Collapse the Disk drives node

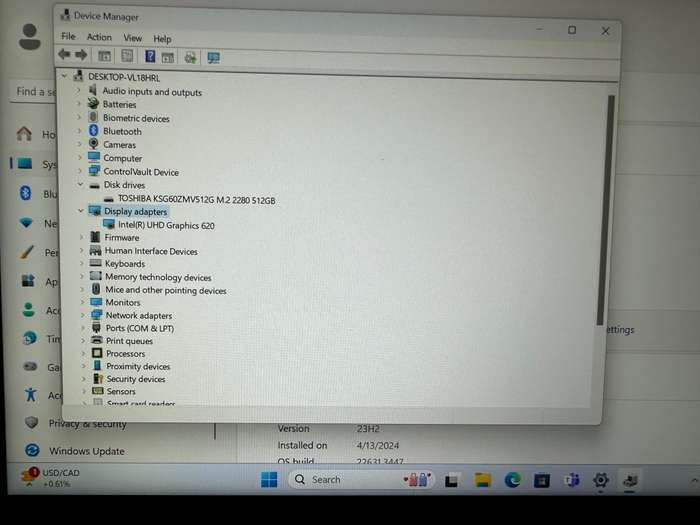tap(80, 184)
